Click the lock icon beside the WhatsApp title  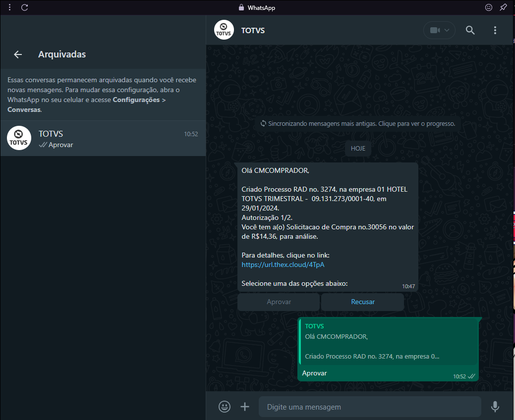(241, 7)
